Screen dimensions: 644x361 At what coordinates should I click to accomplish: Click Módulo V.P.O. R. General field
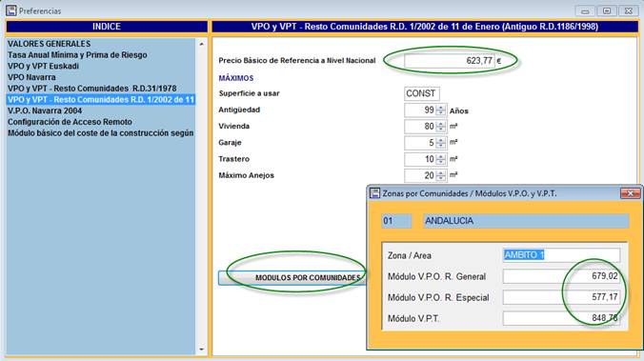click(x=561, y=276)
